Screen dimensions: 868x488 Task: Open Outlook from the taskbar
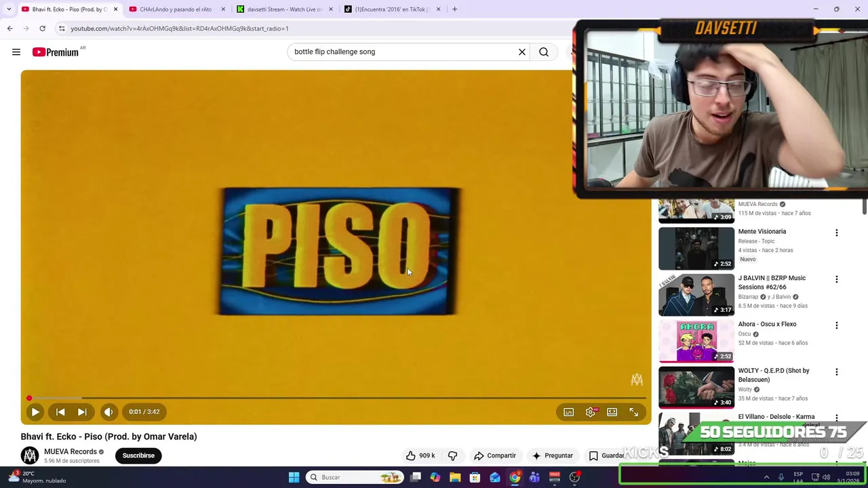pos(495,477)
